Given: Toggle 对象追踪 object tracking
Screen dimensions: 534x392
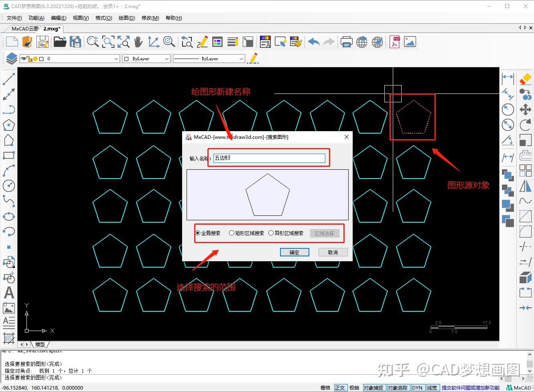Looking at the screenshot, I should pos(398,388).
